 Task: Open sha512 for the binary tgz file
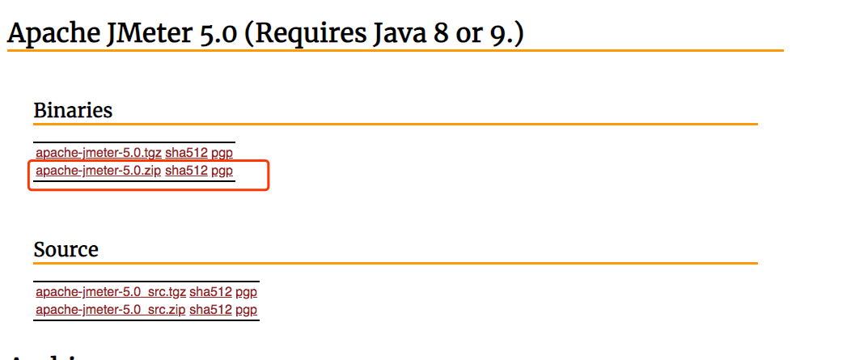[186, 152]
